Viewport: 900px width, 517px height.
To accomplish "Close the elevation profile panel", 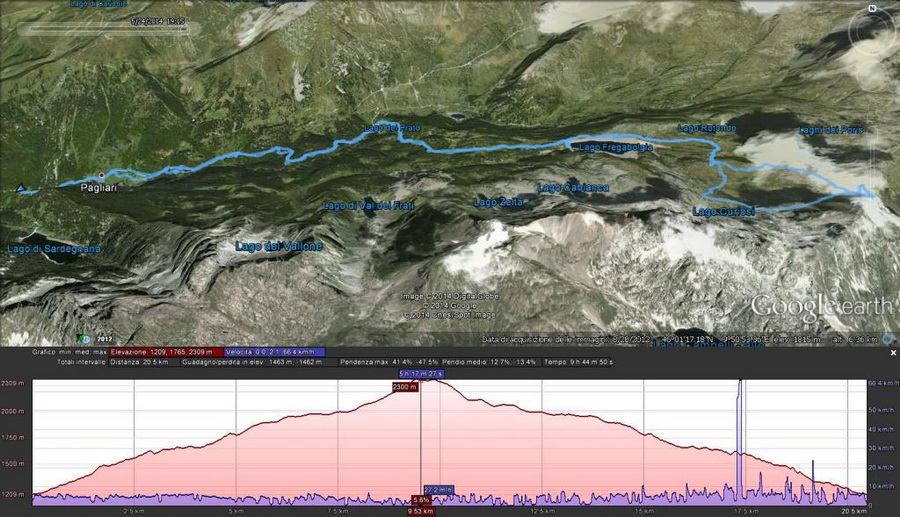I will (893, 353).
